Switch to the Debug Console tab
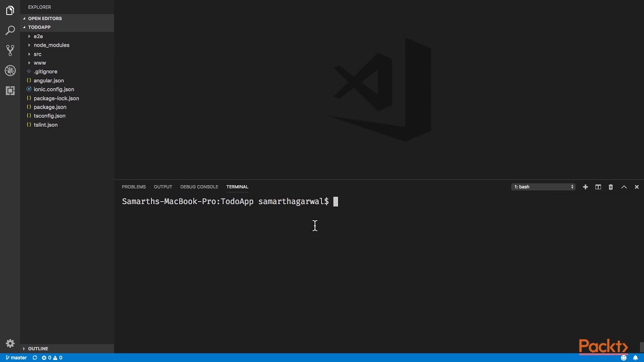Viewport: 644px width, 362px height. (199, 187)
